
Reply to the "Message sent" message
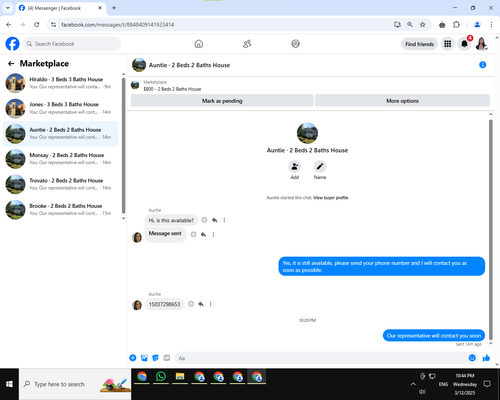coord(203,234)
